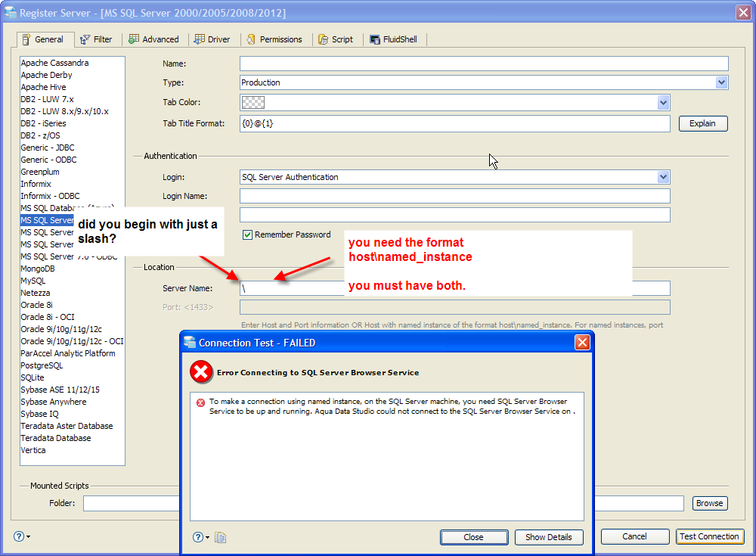Click the password field below Login Name

click(x=455, y=215)
